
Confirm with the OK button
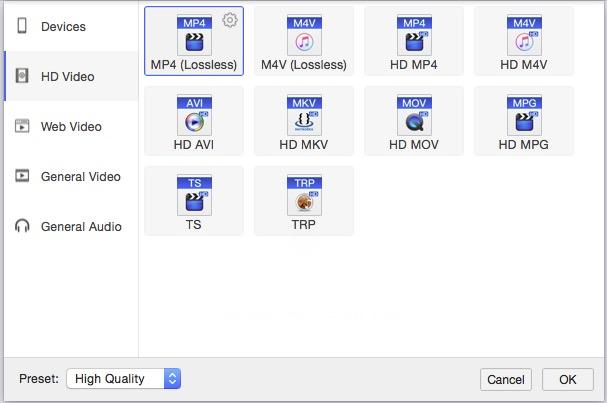(x=568, y=379)
